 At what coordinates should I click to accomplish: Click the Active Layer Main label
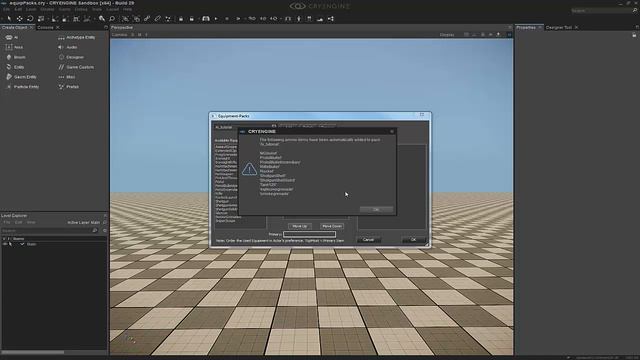coord(83,222)
